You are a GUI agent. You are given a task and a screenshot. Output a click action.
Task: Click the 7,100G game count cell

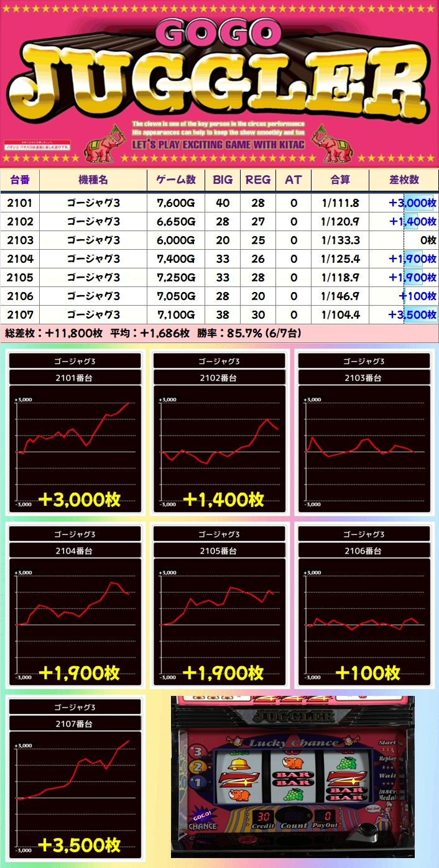tap(176, 315)
